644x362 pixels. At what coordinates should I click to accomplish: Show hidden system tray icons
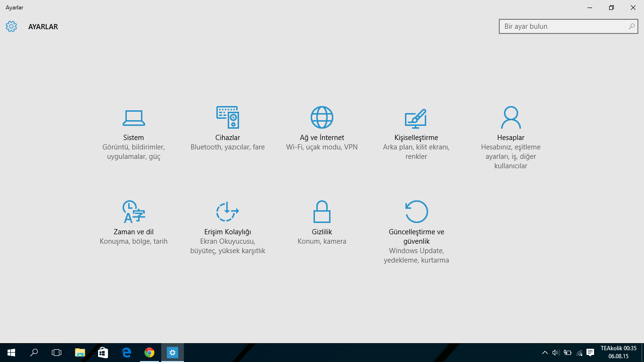tap(545, 353)
